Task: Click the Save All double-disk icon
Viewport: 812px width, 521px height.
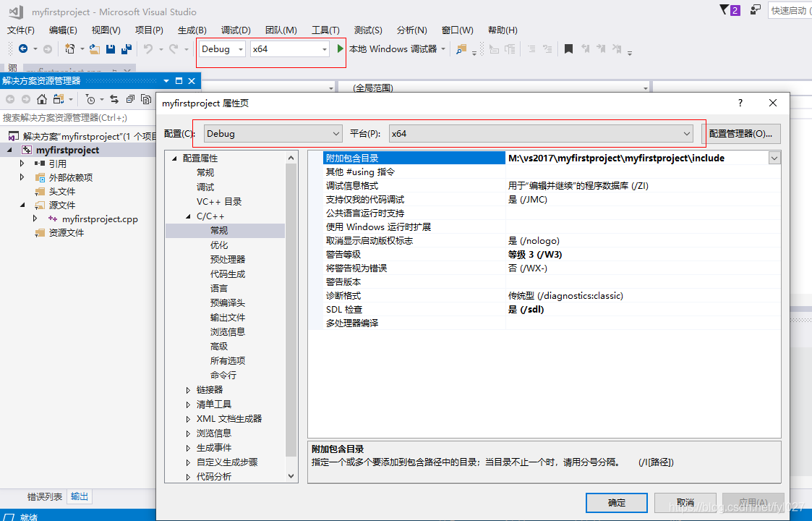Action: point(126,48)
